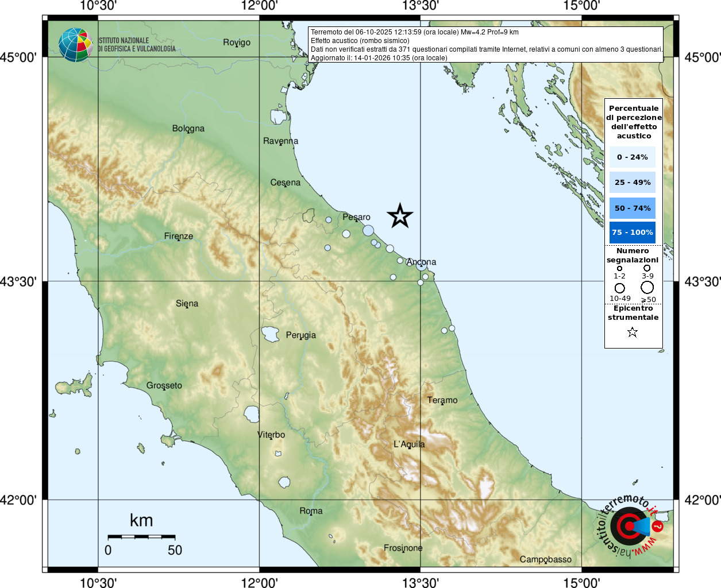Click the large report circle near Pesaro
This screenshot has height=588, width=721.
(x=368, y=231)
